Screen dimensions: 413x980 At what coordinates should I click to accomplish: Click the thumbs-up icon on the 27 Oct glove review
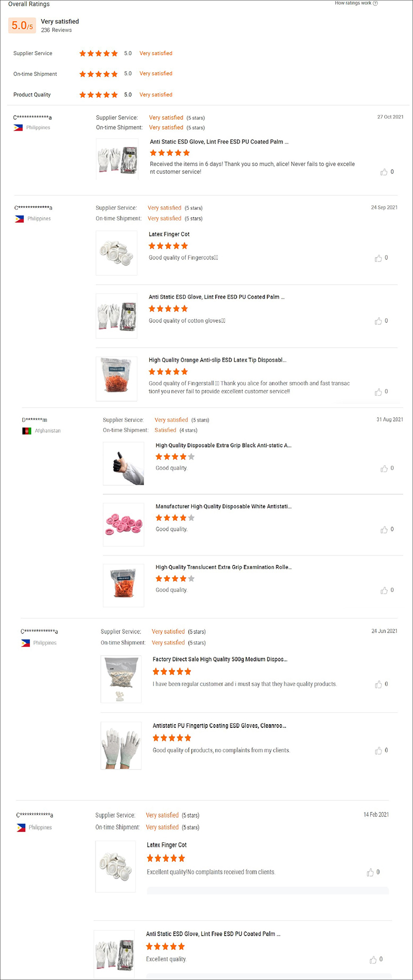(x=385, y=172)
